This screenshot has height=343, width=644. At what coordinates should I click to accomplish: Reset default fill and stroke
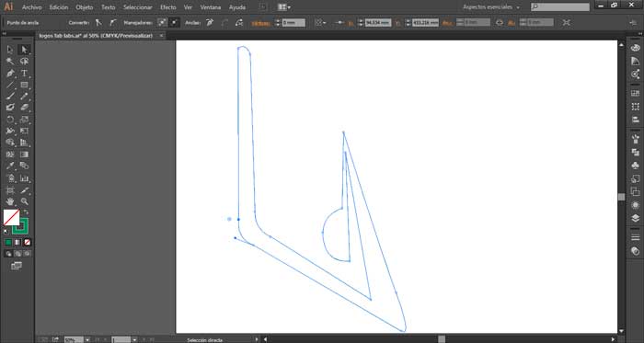(x=6, y=232)
